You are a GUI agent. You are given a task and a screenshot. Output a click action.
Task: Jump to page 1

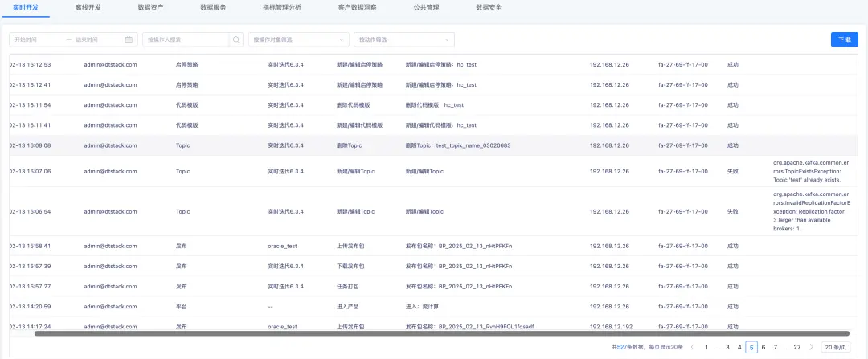706,348
